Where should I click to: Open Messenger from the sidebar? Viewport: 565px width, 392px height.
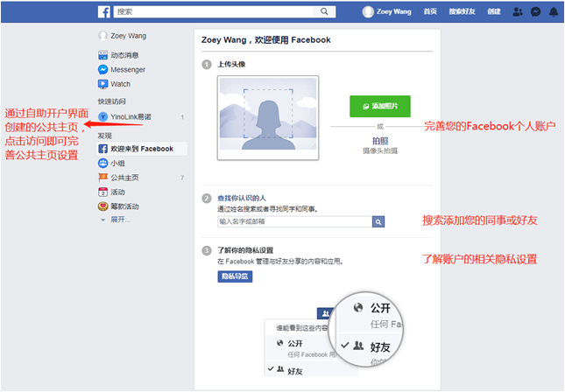pos(128,69)
